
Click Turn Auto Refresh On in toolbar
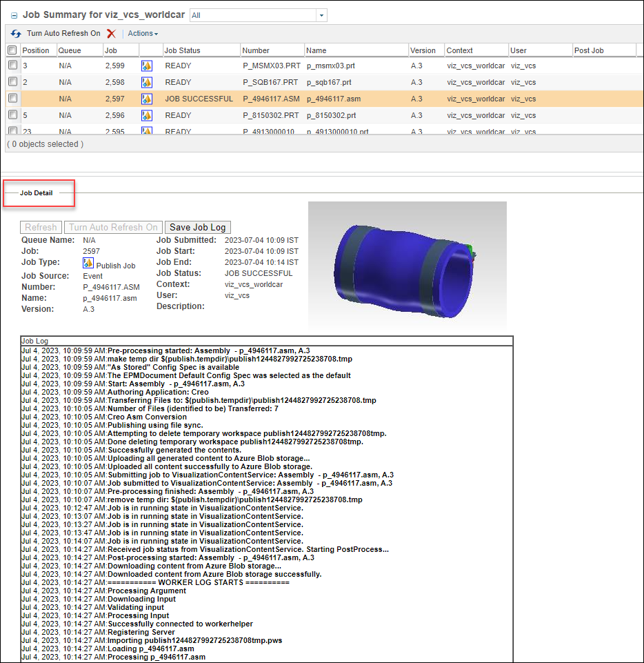pos(63,33)
